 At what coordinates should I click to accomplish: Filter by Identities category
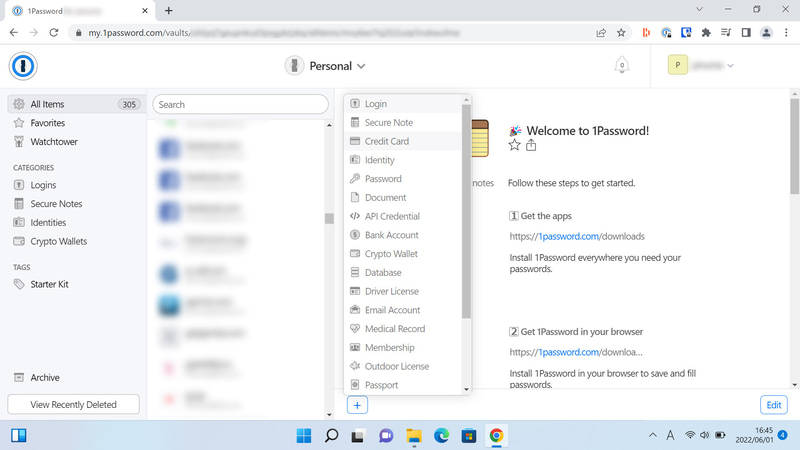[x=75, y=222]
